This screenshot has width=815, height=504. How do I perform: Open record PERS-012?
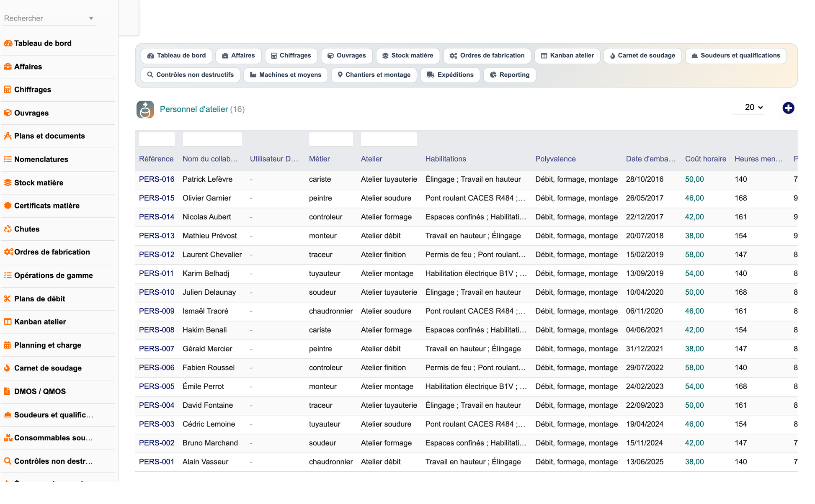coord(157,255)
